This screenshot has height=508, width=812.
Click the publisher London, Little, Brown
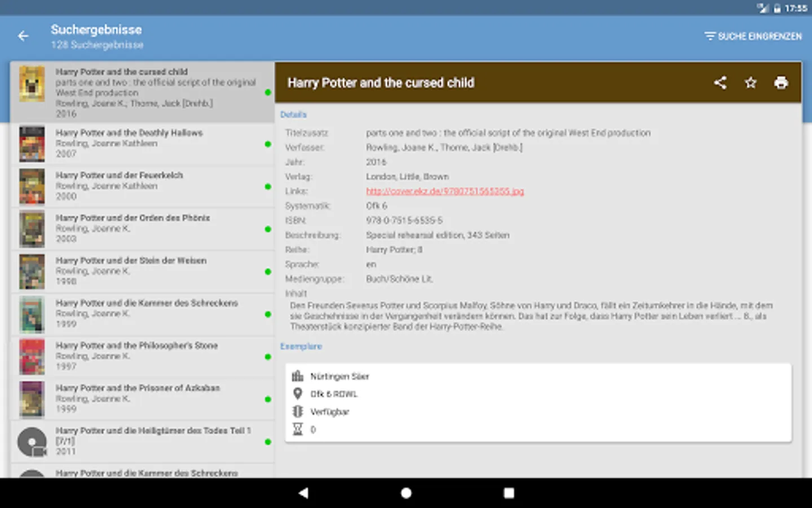[x=407, y=177]
